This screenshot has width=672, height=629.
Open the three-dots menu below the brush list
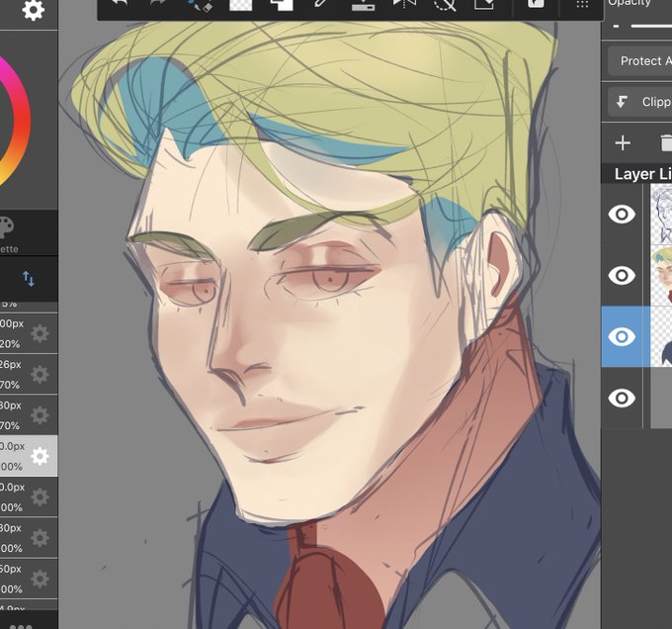(21, 626)
